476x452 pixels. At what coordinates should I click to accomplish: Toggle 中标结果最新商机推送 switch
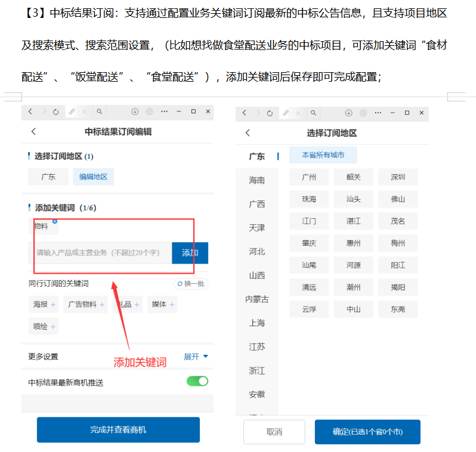pos(197,381)
